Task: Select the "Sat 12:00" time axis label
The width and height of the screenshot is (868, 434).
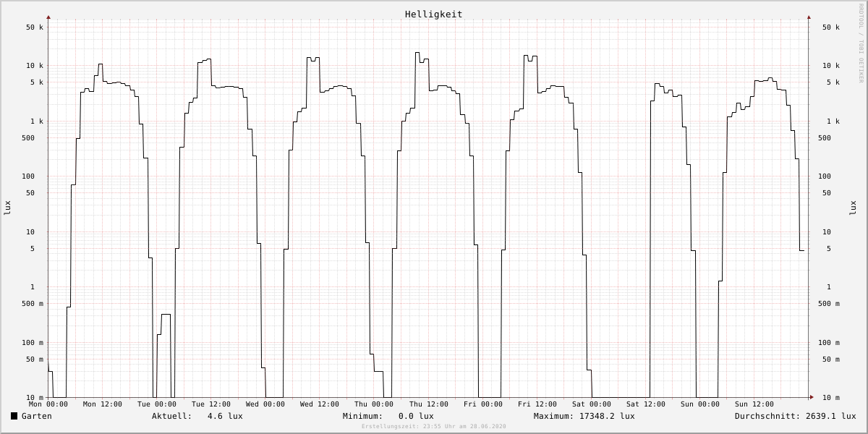Action: (x=646, y=404)
